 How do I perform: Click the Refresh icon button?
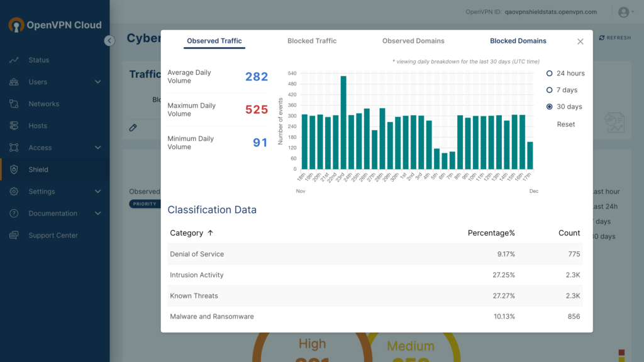point(602,38)
